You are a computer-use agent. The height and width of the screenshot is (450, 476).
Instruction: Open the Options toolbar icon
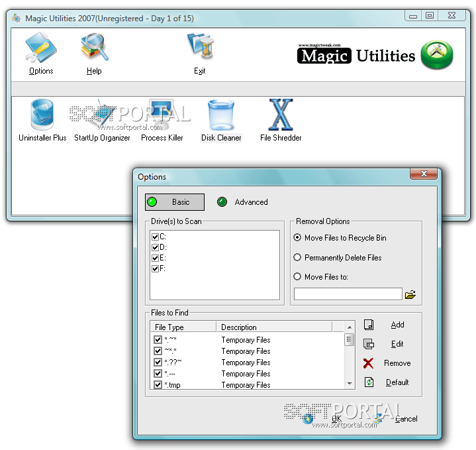click(x=41, y=48)
